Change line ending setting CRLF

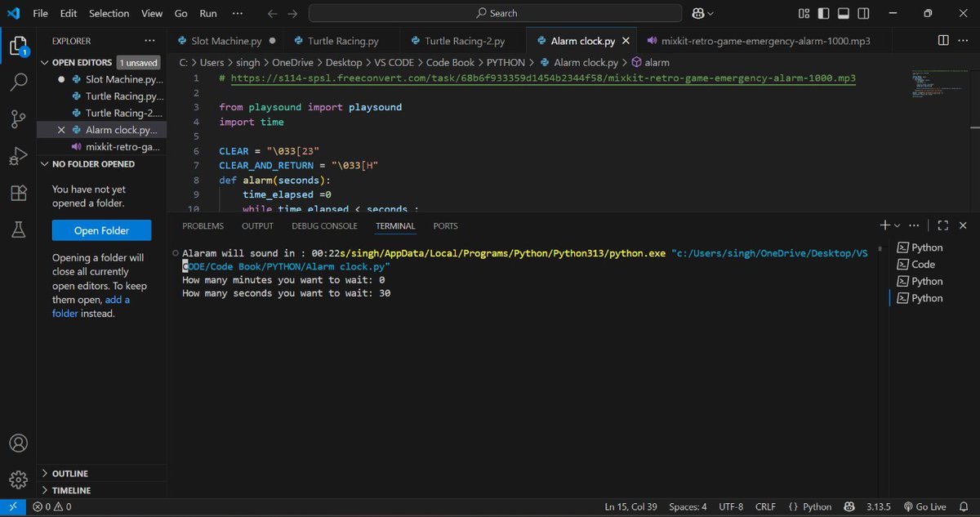765,506
